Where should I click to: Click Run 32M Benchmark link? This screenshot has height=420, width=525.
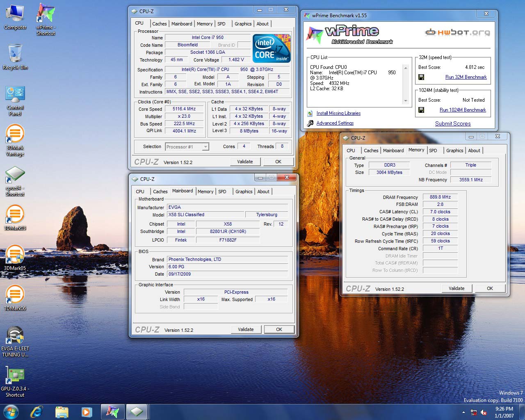(466, 77)
